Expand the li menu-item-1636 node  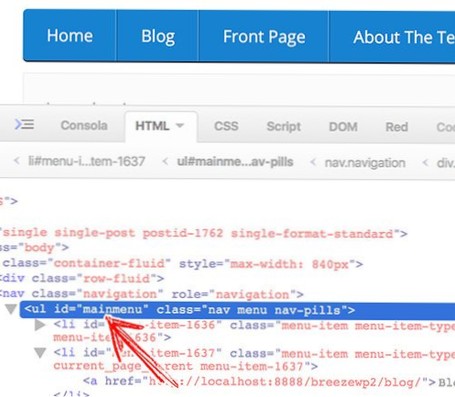pos(40,325)
